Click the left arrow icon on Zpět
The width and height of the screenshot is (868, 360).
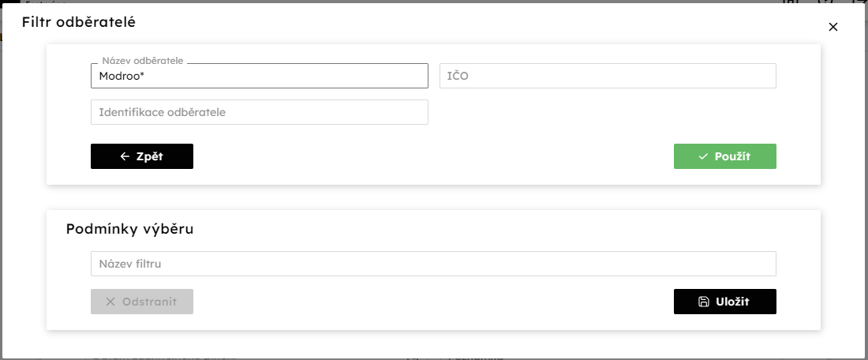click(x=125, y=157)
